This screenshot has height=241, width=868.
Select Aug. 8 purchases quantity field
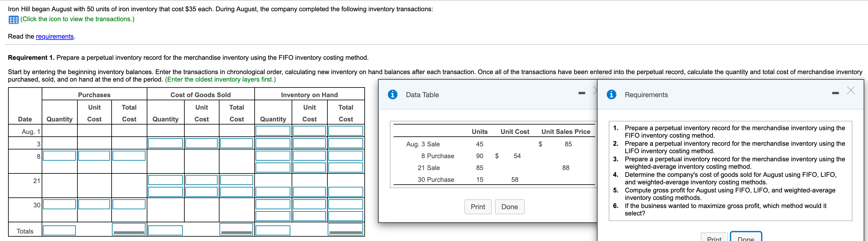click(59, 156)
